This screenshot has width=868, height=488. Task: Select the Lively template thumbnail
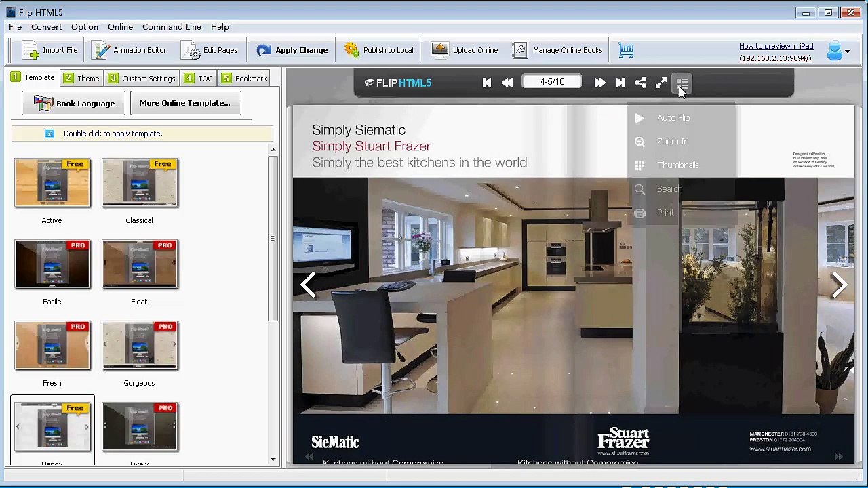[140, 427]
